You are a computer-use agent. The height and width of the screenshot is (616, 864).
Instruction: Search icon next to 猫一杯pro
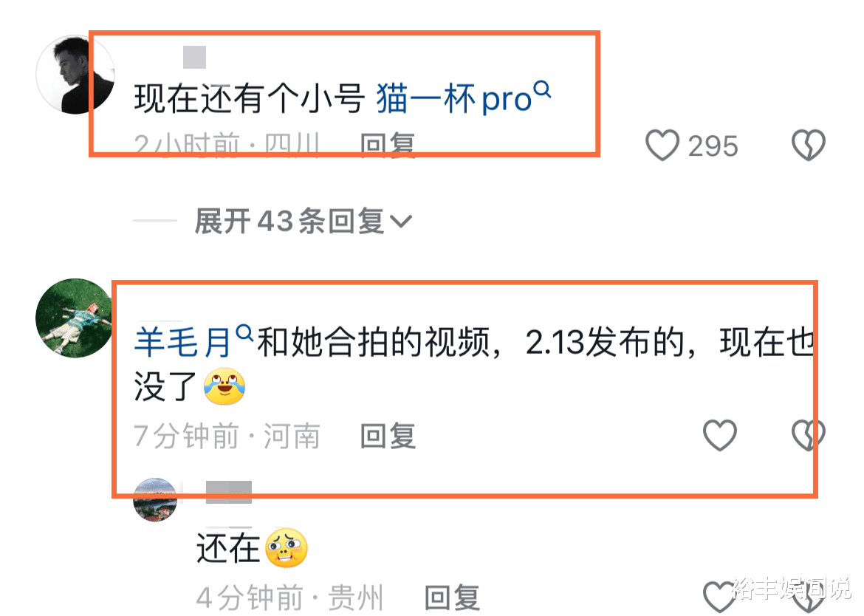(542, 89)
